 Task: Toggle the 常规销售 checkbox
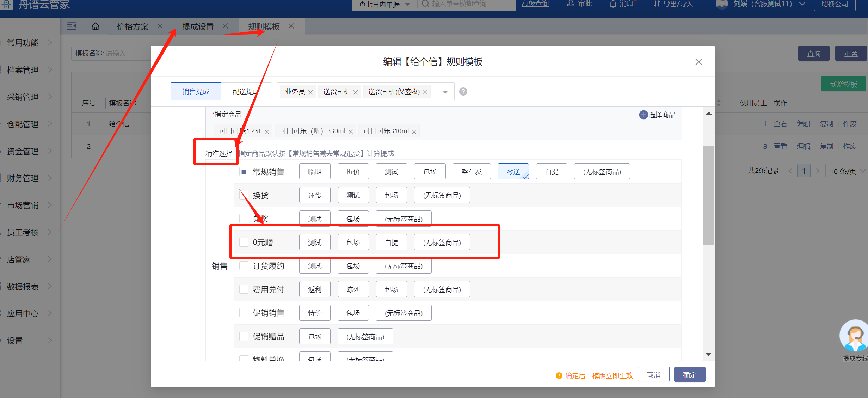coord(244,172)
